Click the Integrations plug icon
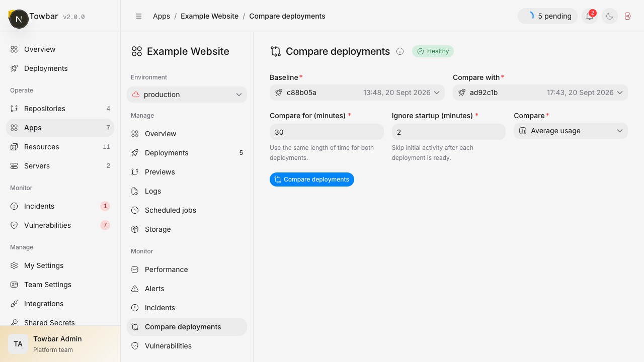 tap(14, 304)
